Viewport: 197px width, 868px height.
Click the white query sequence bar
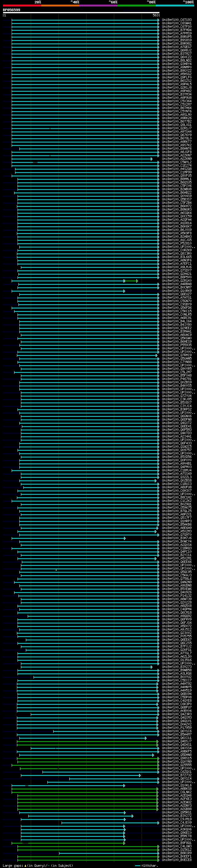81,12
